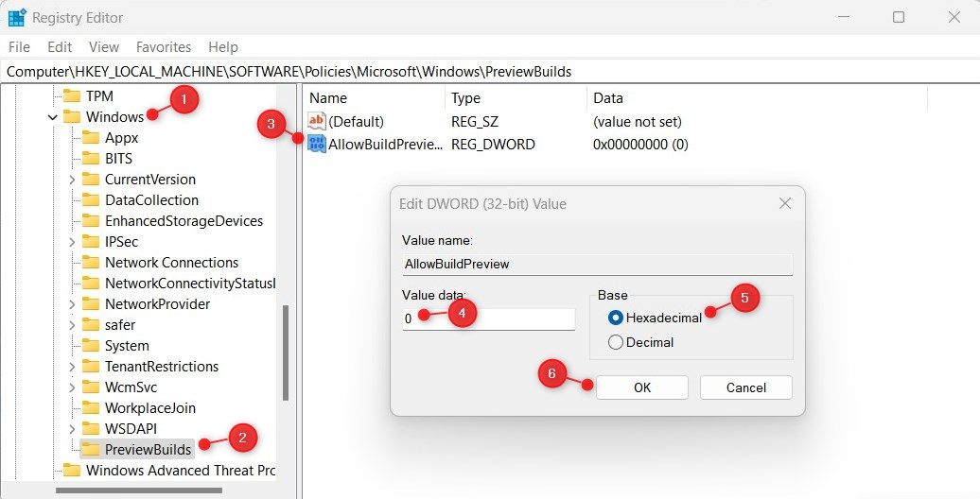Select the WorkplaceJoin folder icon

click(91, 408)
